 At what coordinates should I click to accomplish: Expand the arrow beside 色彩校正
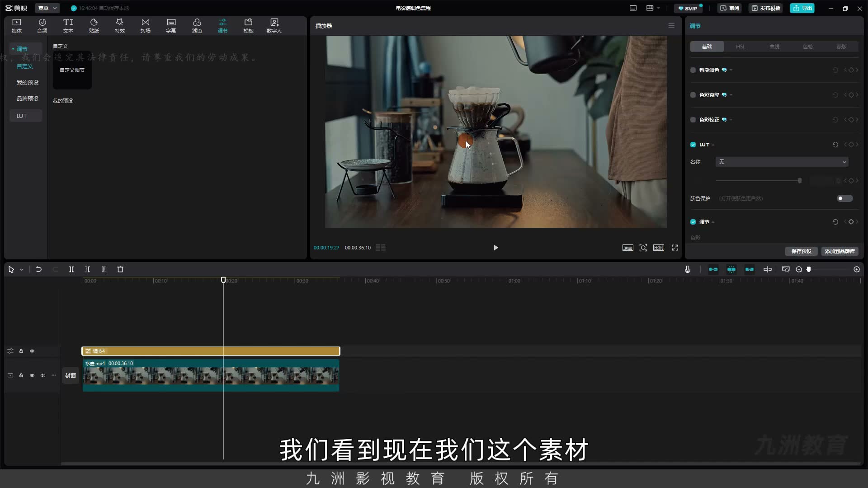click(x=731, y=120)
